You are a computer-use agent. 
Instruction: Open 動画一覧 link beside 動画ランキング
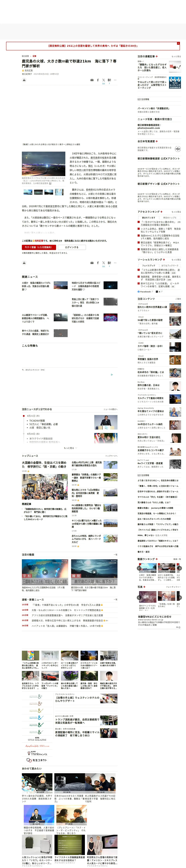pyautogui.click(x=177, y=559)
